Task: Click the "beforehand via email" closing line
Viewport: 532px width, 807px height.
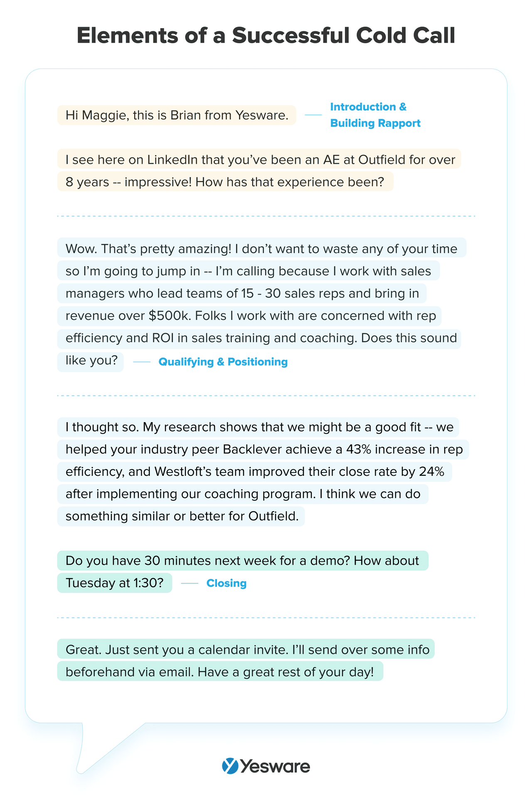Action: pyautogui.click(x=219, y=672)
